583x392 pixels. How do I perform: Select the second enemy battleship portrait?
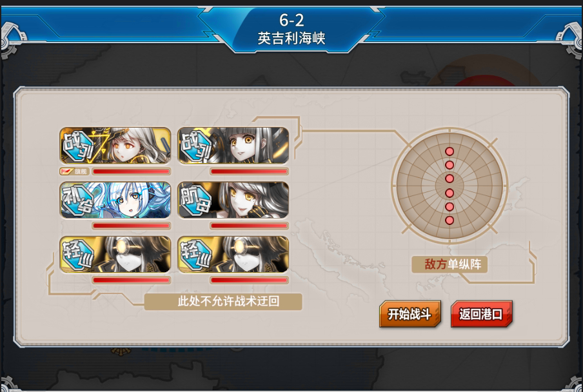pyautogui.click(x=233, y=146)
